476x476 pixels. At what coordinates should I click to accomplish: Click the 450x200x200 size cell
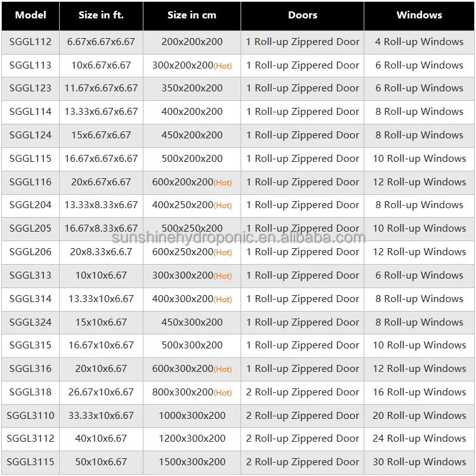pyautogui.click(x=192, y=135)
